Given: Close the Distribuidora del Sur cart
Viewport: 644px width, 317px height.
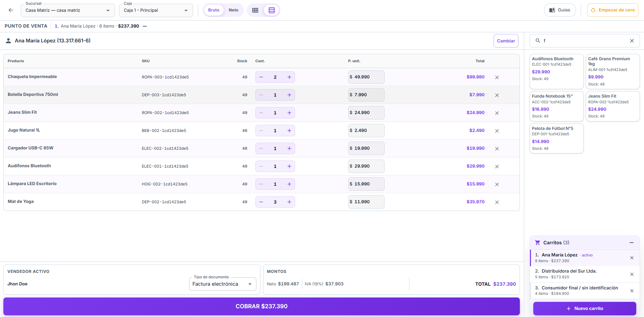Looking at the screenshot, I should click(x=632, y=274).
